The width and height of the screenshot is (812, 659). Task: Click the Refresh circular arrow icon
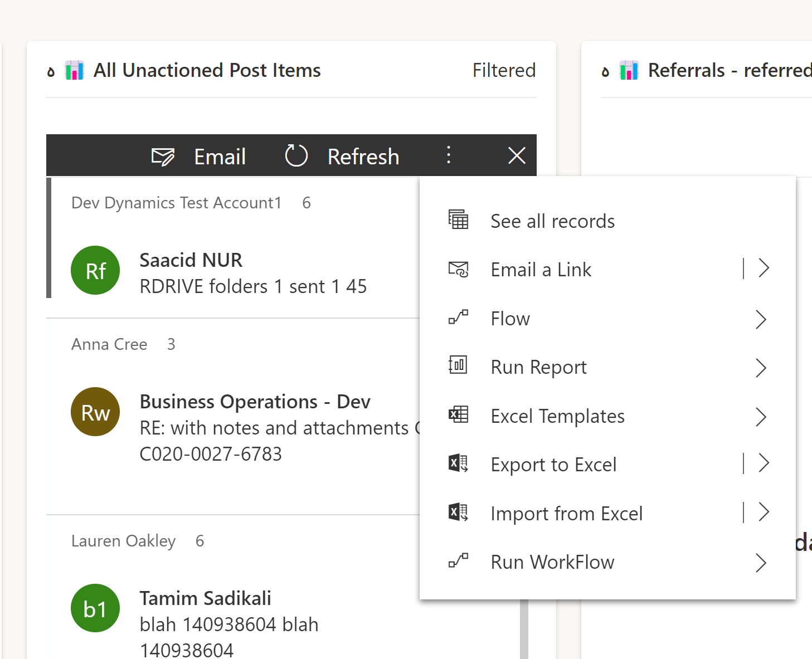(296, 155)
